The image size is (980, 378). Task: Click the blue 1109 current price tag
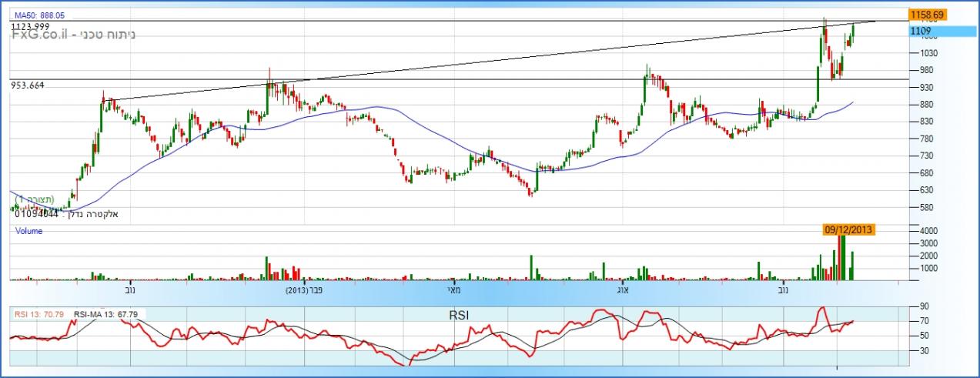921,31
